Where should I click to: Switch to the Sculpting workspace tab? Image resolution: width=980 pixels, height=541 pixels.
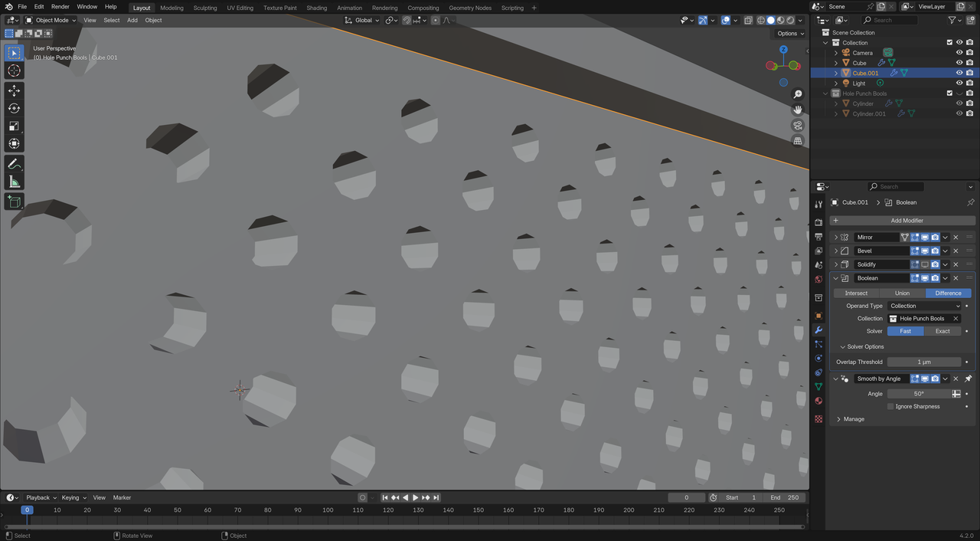tap(204, 8)
